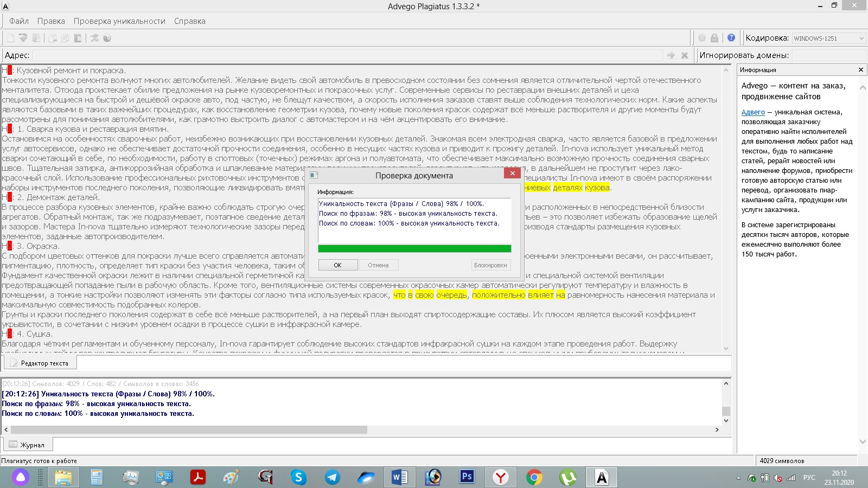Switch to the Журнал tab

point(28,445)
